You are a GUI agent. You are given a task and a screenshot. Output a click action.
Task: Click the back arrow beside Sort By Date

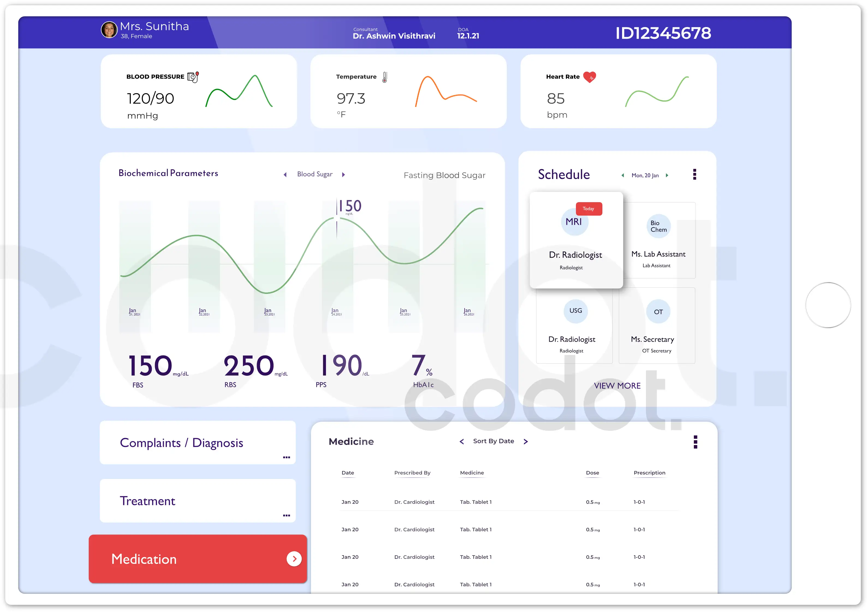462,441
